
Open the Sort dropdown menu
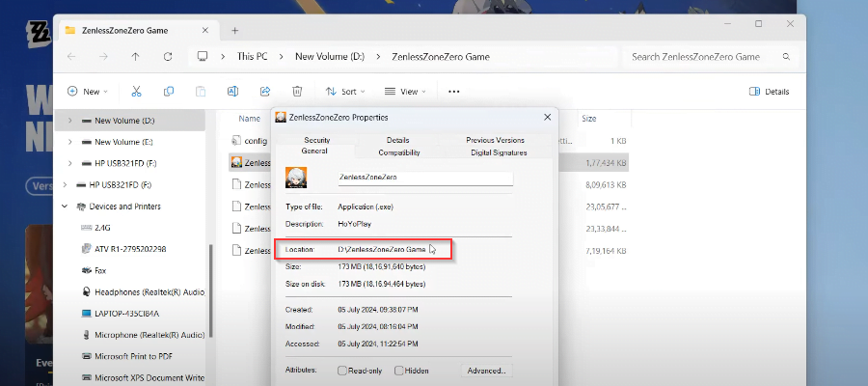[x=345, y=92]
